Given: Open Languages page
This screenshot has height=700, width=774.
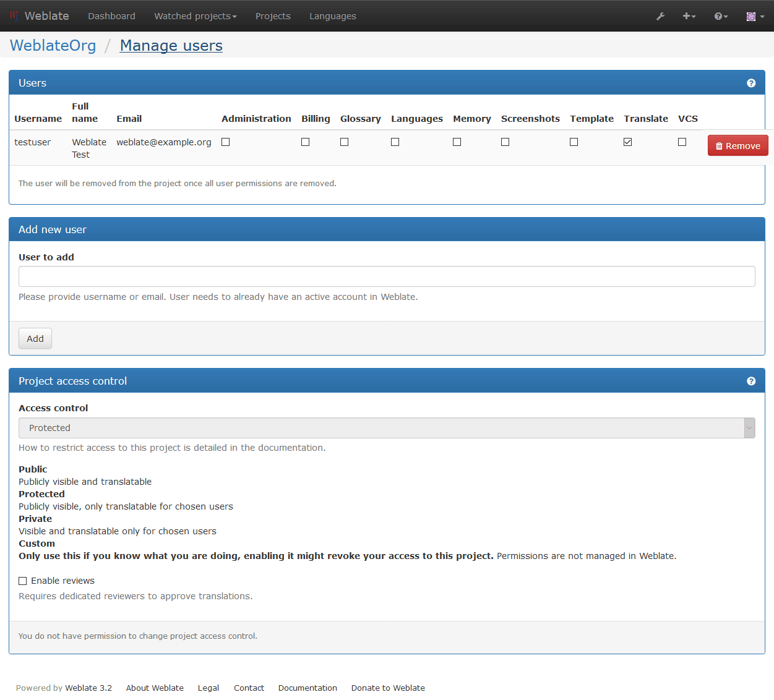Looking at the screenshot, I should [x=333, y=16].
